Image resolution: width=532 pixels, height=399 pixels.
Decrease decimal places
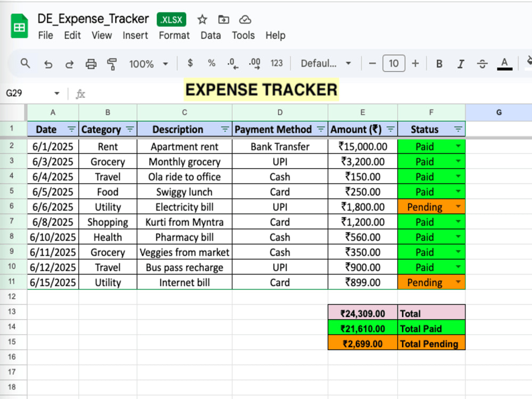click(x=233, y=63)
